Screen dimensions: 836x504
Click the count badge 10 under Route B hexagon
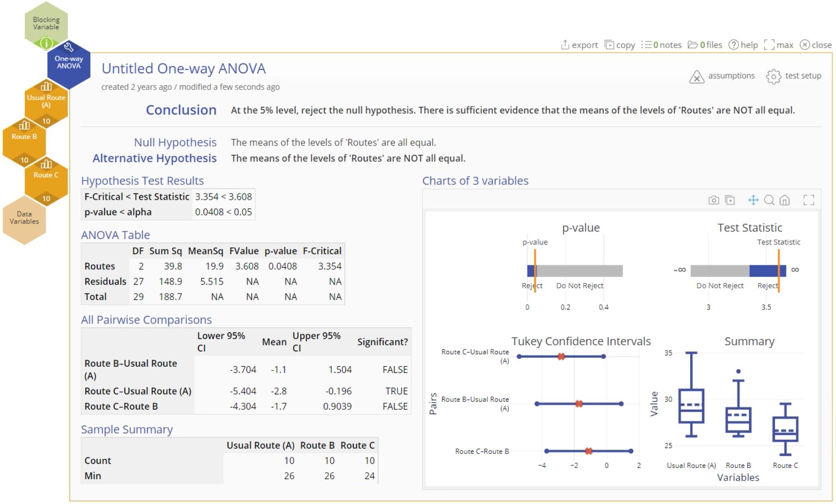[24, 160]
